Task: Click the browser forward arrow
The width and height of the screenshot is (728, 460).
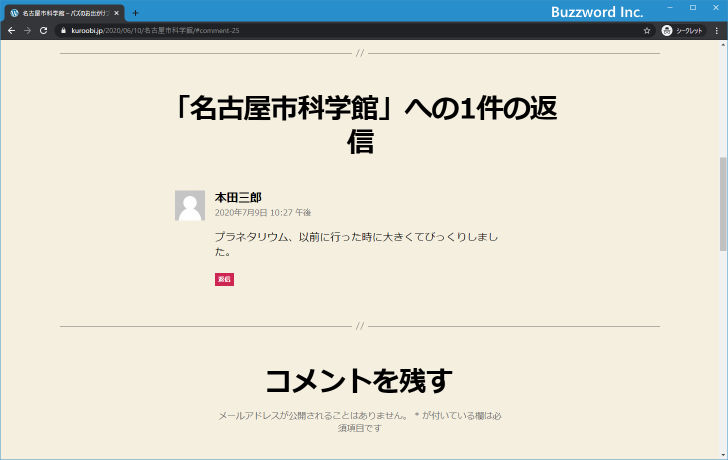Action: click(x=27, y=31)
